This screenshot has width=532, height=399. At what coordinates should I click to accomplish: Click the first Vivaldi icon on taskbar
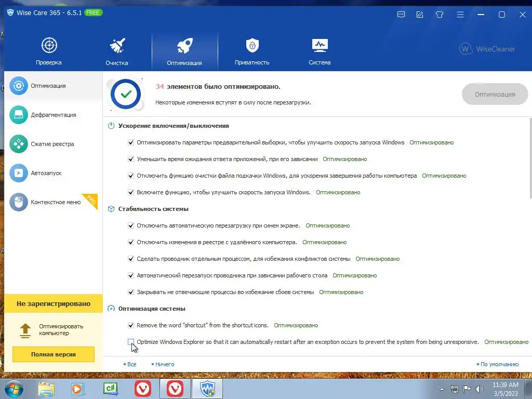(143, 389)
